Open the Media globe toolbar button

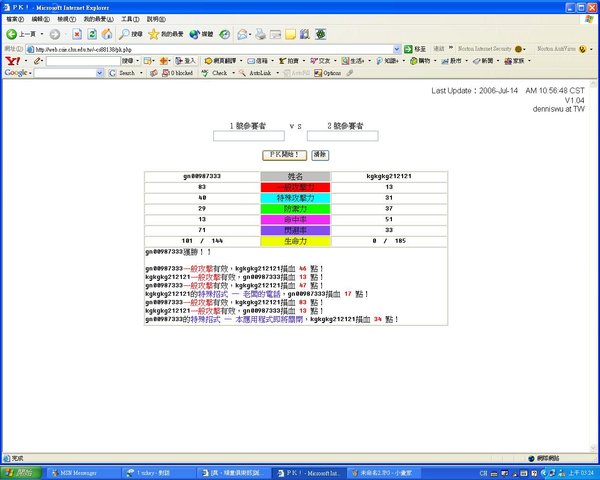(x=201, y=34)
